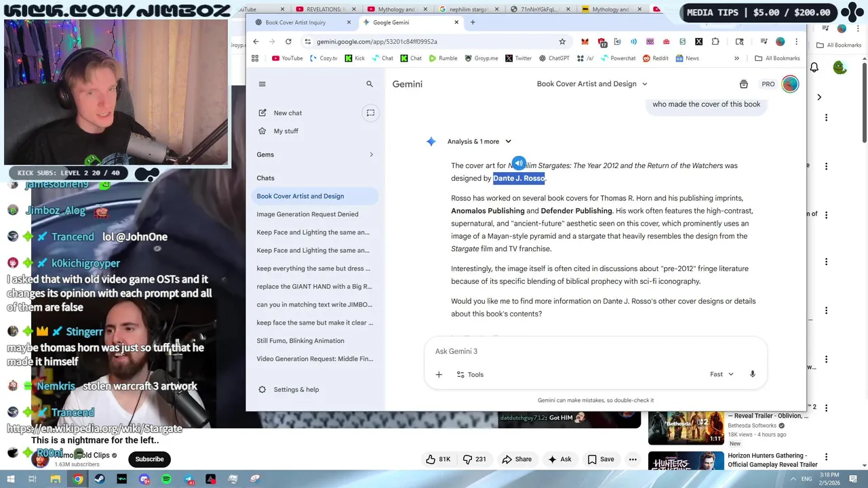Open the ChatGPT bookmark
868x488 pixels.
coord(554,58)
